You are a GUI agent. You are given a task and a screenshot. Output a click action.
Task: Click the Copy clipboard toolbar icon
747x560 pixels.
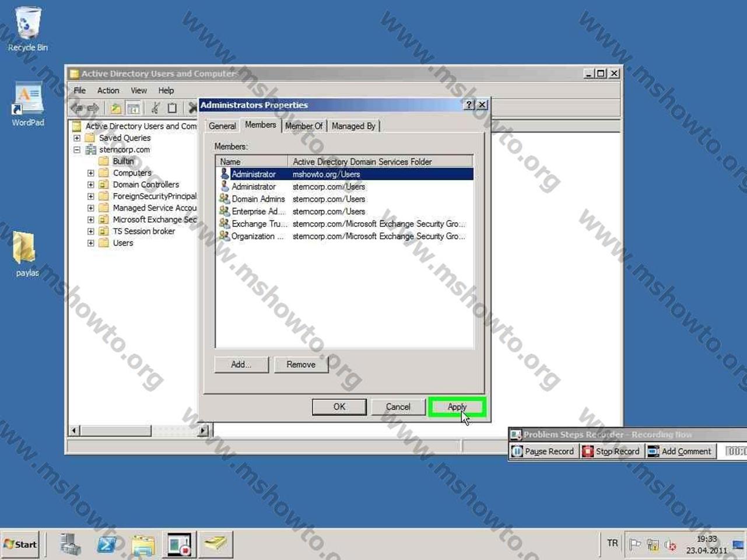pos(172,108)
